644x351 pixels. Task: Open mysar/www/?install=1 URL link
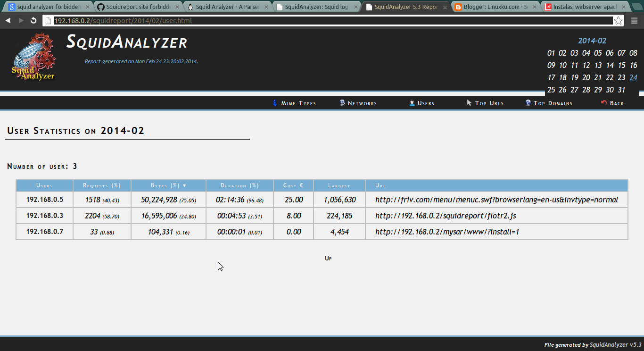point(447,232)
